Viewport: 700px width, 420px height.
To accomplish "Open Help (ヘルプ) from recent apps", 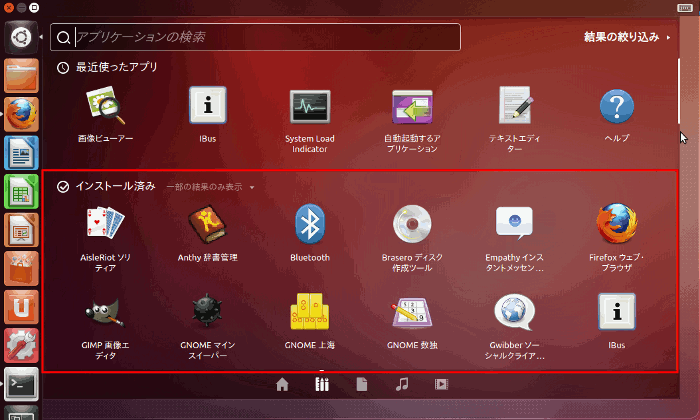I will coord(617,107).
